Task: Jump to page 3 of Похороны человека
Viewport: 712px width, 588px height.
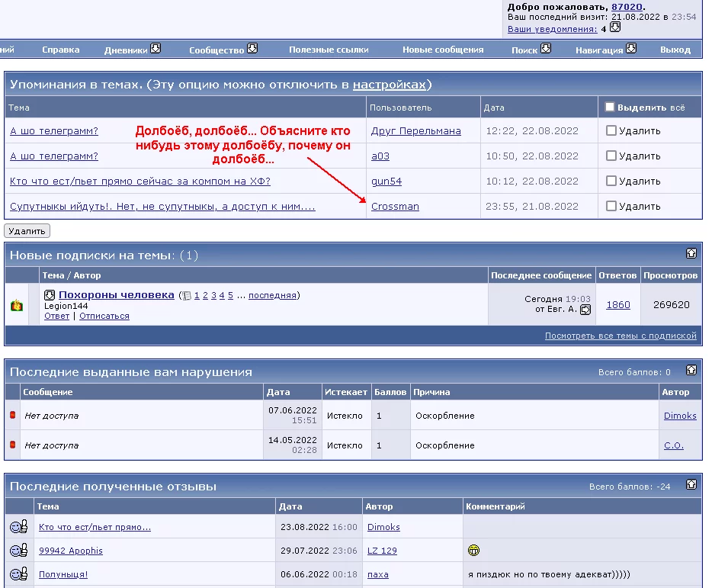Action: 213,295
